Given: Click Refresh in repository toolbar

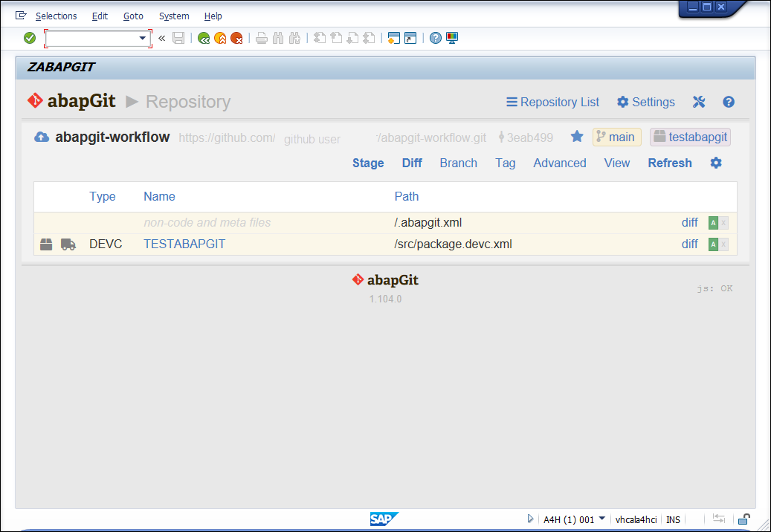Looking at the screenshot, I should tap(670, 163).
